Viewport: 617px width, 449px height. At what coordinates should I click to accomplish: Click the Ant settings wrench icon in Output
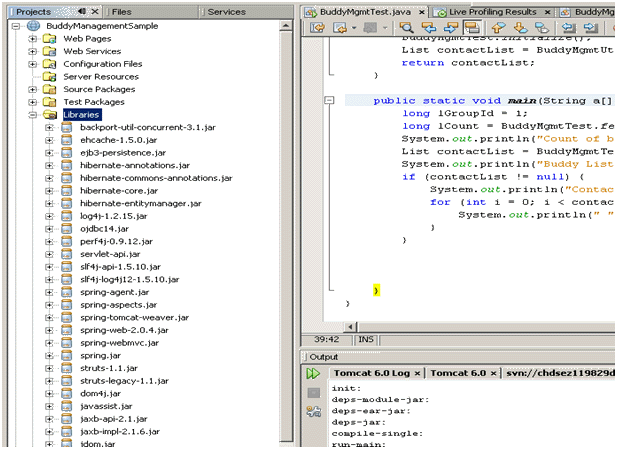point(314,411)
